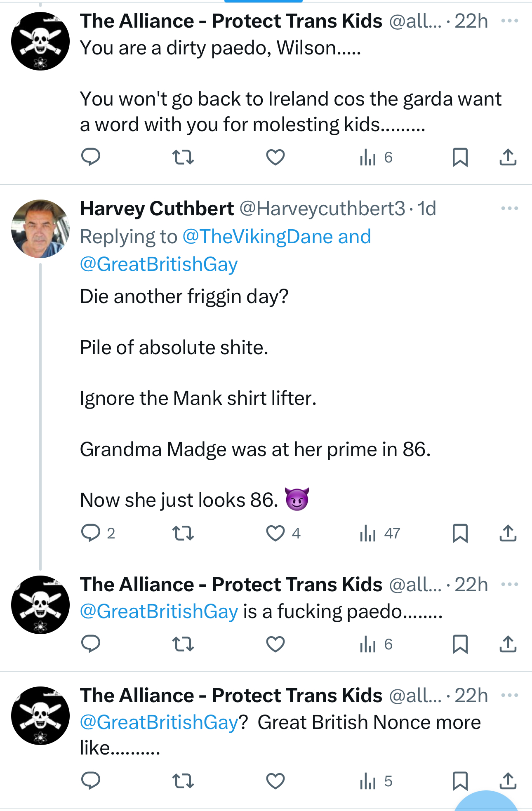Share the 'dirty paedo, Wilson' tweet
Image resolution: width=532 pixels, height=811 pixels.
point(508,157)
